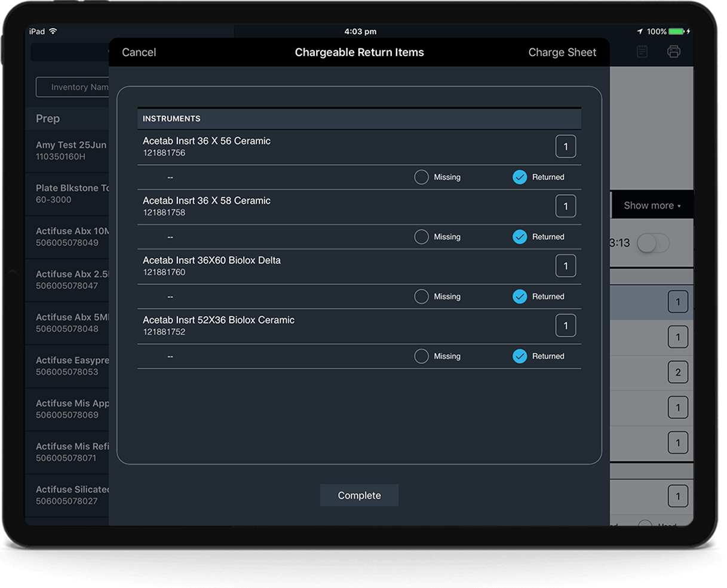Open the Charge Sheet
This screenshot has width=727, height=588.
point(562,53)
